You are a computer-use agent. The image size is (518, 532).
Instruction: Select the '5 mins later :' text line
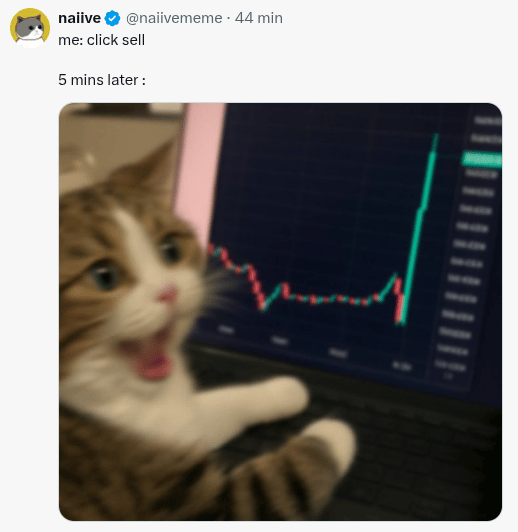click(x=102, y=80)
